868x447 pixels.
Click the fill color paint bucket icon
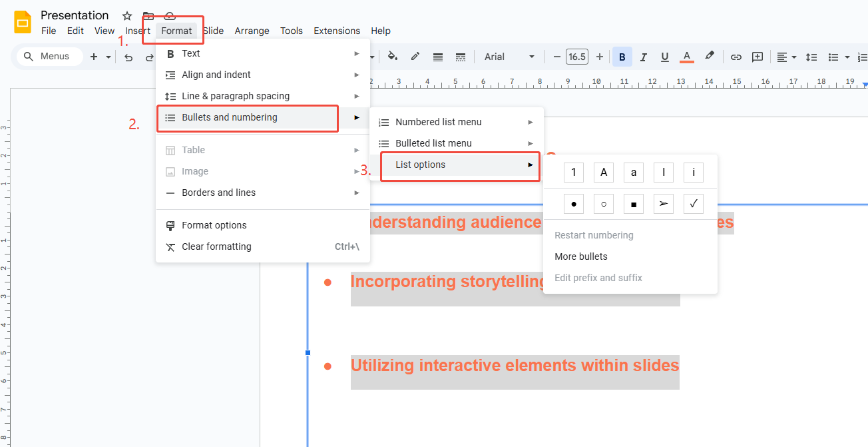(393, 57)
